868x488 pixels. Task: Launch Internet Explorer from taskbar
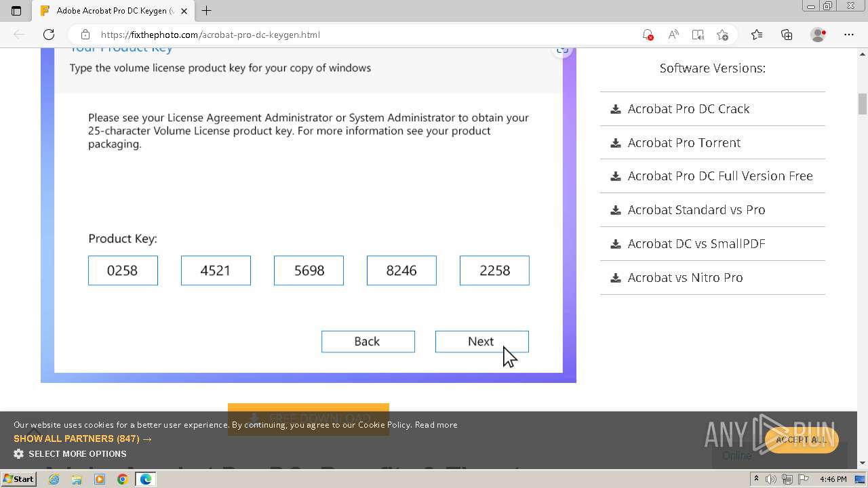pyautogui.click(x=54, y=479)
